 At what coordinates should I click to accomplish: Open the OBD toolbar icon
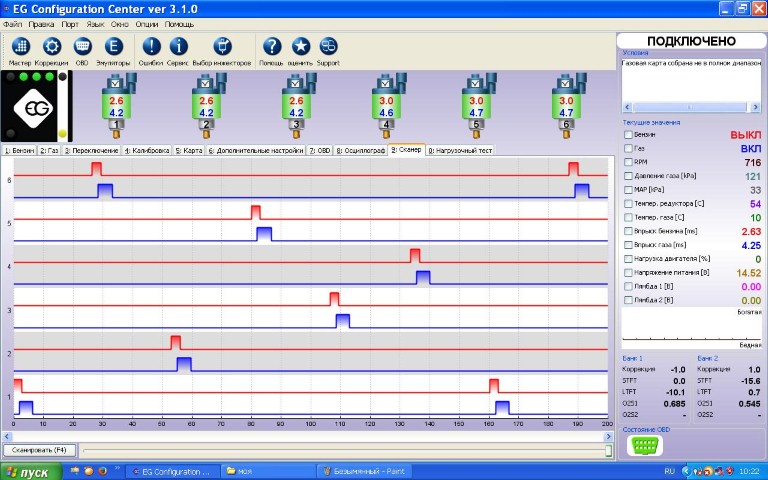click(x=82, y=47)
